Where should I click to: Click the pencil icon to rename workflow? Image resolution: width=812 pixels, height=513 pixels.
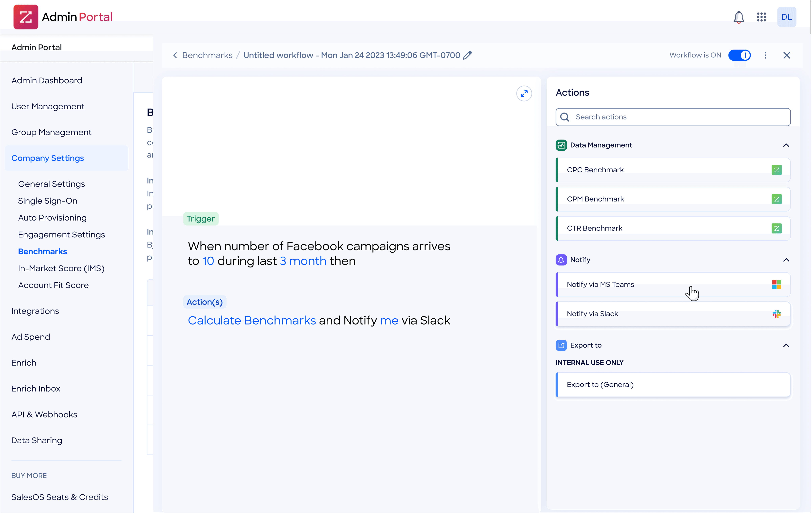(467, 55)
